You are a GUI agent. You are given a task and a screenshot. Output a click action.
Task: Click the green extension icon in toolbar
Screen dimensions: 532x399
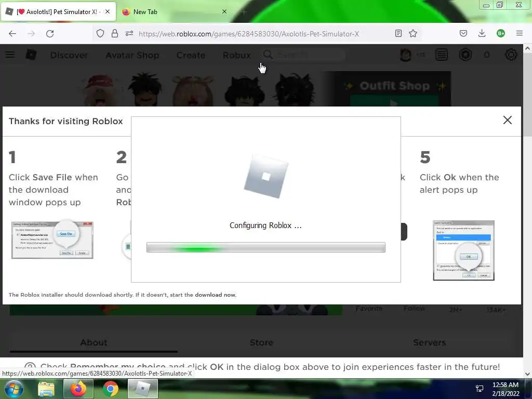coord(500,33)
